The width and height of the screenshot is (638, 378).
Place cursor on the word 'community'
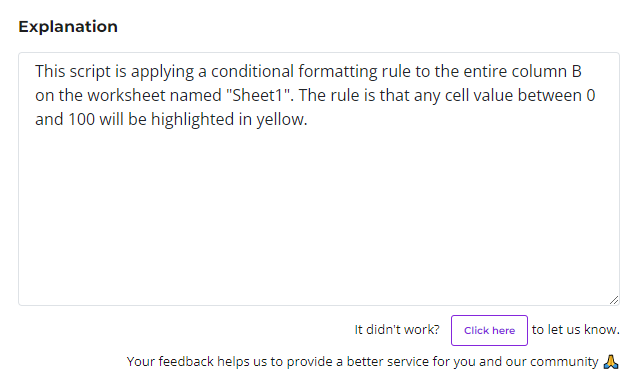(564, 362)
